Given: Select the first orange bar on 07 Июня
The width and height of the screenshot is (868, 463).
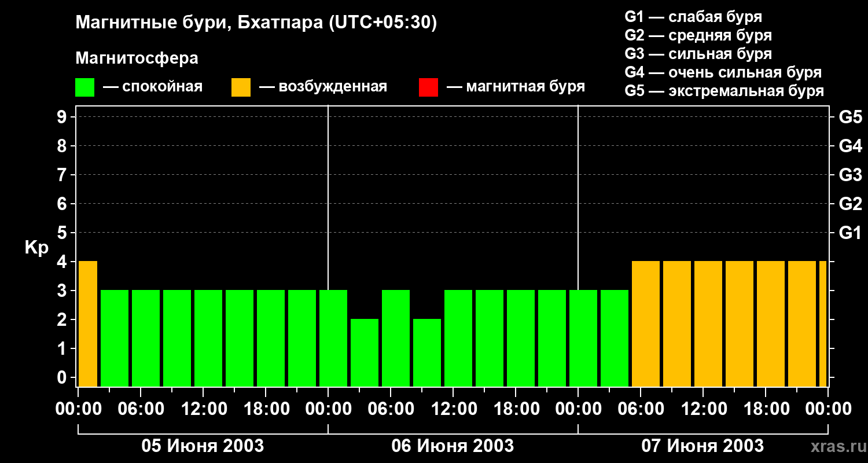Looking at the screenshot, I should click(x=646, y=324).
